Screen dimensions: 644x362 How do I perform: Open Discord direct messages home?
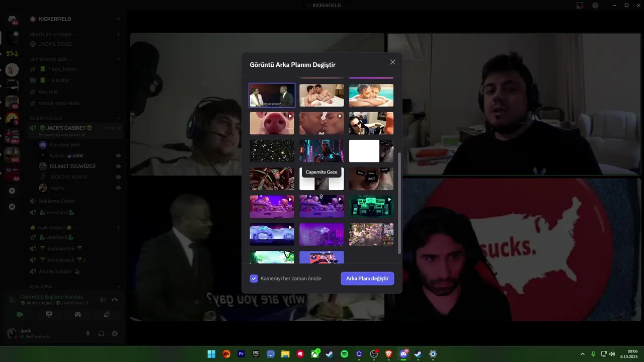tap(12, 19)
